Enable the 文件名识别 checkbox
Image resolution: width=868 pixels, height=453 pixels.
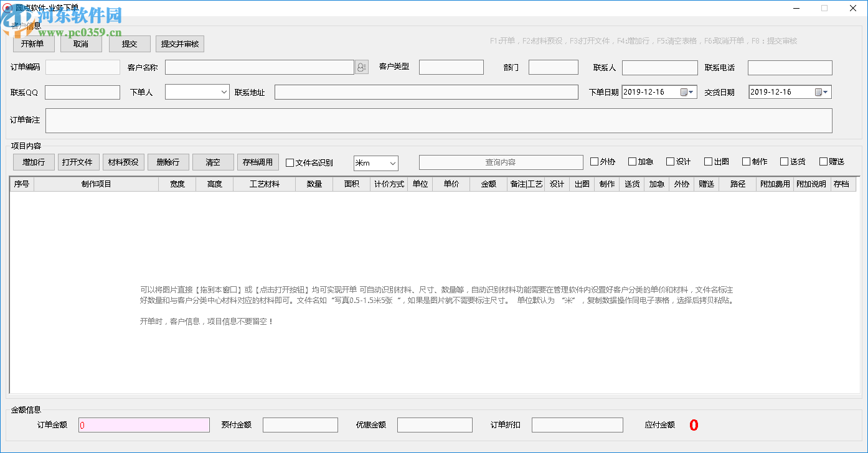[290, 162]
